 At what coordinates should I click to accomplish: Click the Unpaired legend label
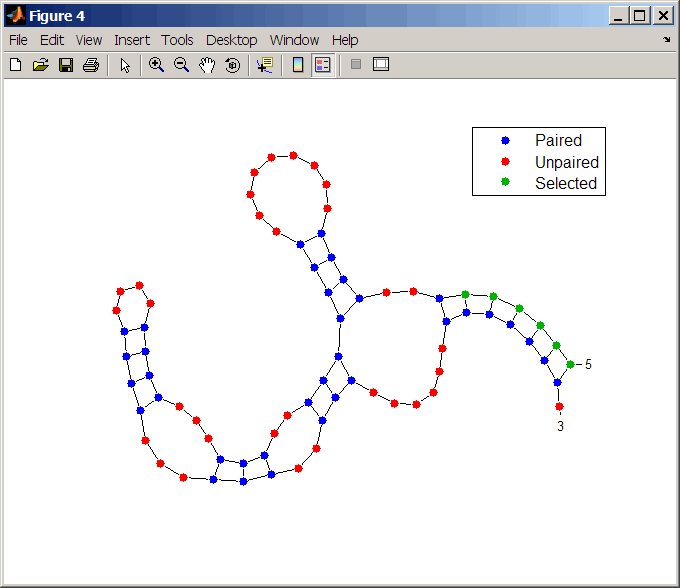[x=567, y=162]
